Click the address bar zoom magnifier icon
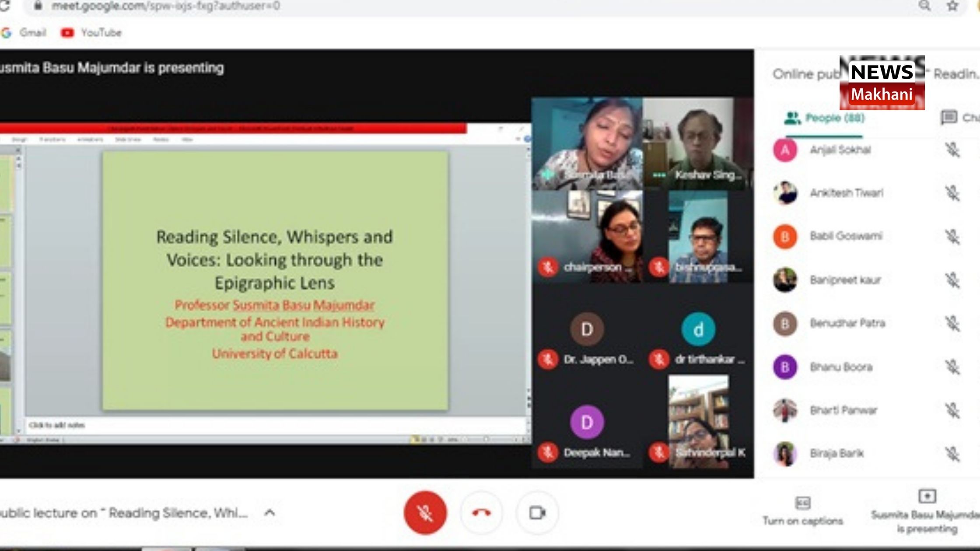 pos(924,6)
